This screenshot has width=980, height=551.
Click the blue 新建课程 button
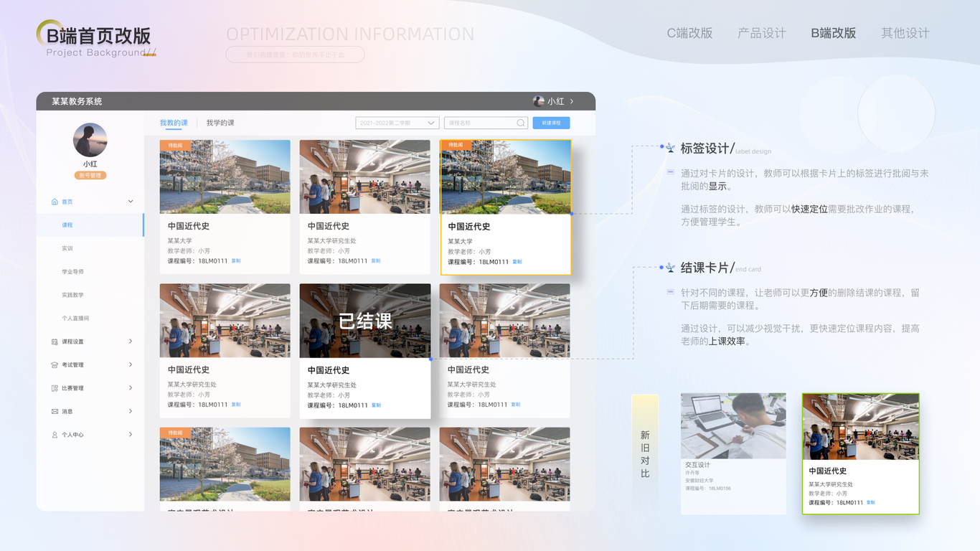click(552, 123)
